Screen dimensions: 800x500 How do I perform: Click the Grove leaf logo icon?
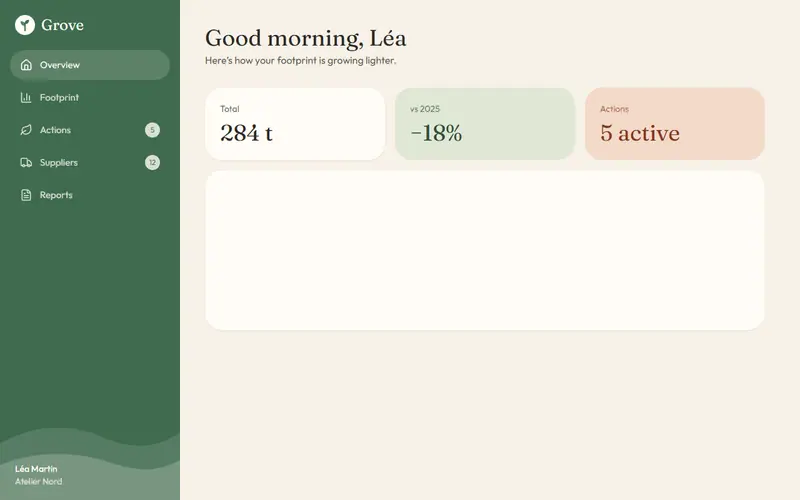24,24
